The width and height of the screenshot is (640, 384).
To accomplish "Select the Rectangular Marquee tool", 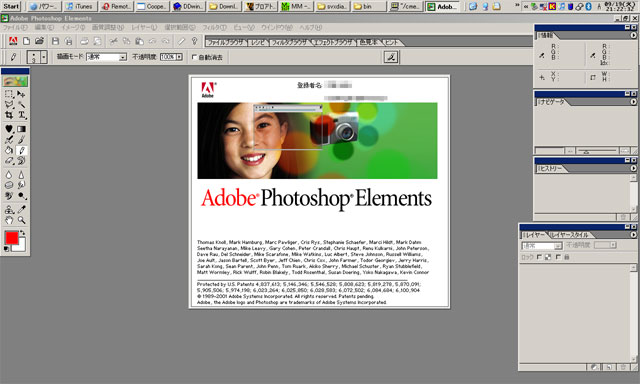I will click(9, 94).
